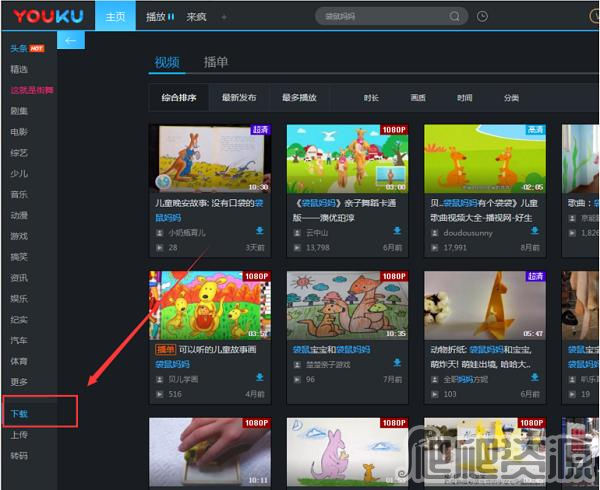This screenshot has height=490, width=600.
Task: Switch to the 播放 tab
Action: (160, 17)
